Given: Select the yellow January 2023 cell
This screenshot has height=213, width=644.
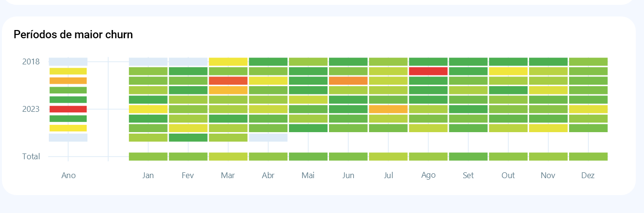Looking at the screenshot, I should point(148,109).
